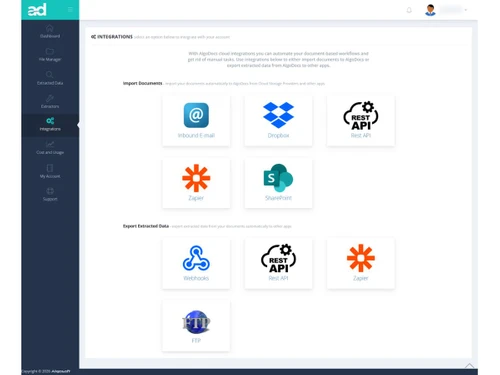The image size is (500, 375).
Task: Click the FTP globe icon
Action: point(196,322)
